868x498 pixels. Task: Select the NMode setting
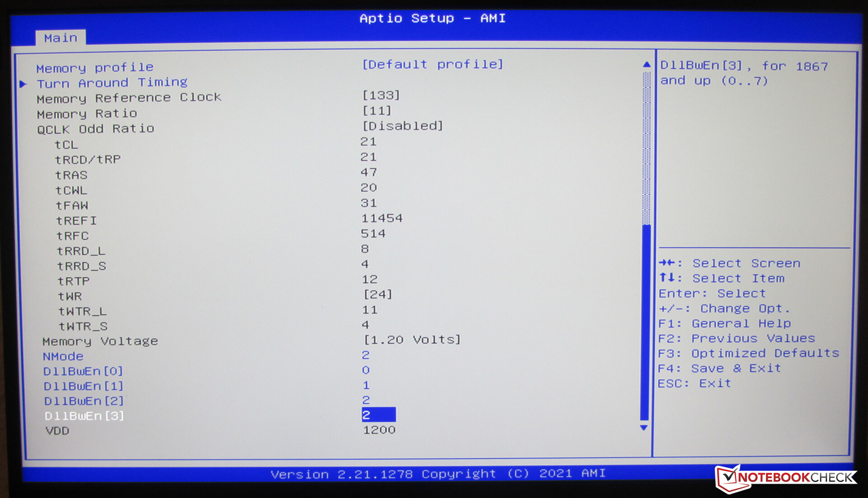(x=63, y=356)
